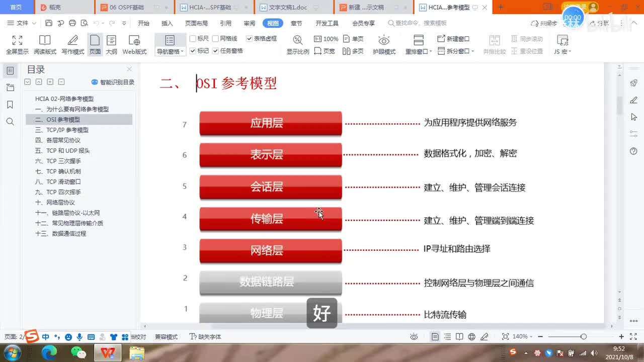The height and width of the screenshot is (362, 644).
Task: Open file explorer from taskbar
Action: click(x=137, y=353)
